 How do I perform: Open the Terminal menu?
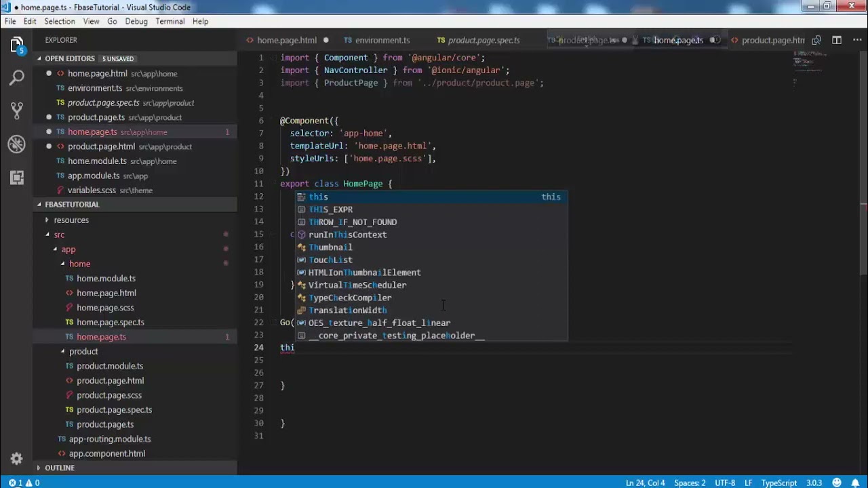[x=170, y=21]
